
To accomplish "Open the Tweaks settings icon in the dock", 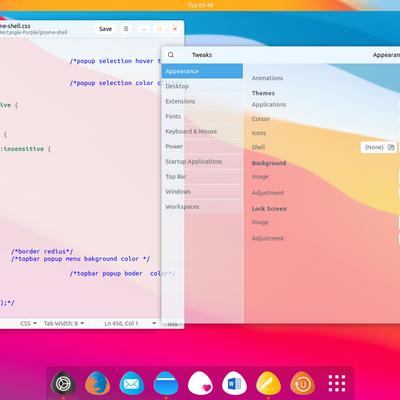I will click(x=62, y=383).
